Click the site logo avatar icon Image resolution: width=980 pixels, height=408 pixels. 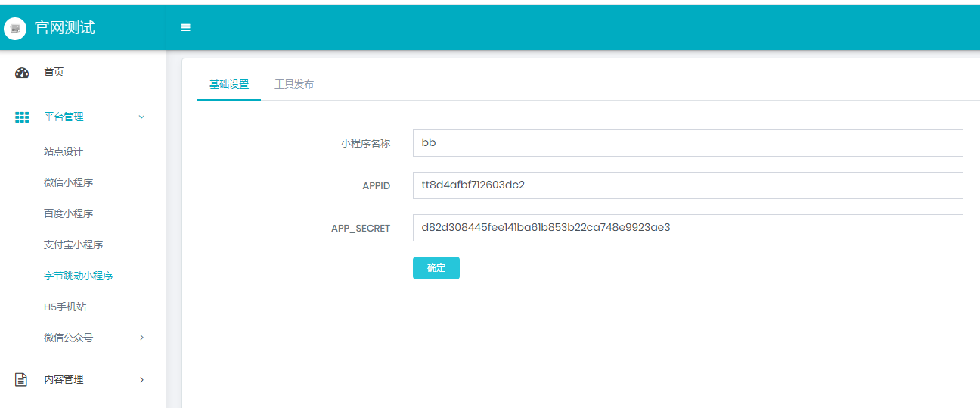(x=15, y=29)
